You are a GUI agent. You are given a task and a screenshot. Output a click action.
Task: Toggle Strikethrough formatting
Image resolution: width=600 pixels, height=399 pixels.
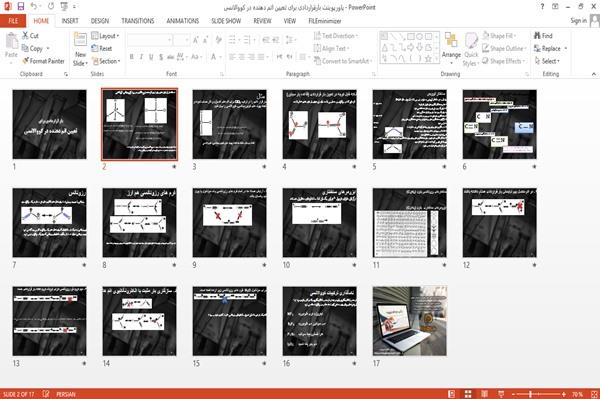(170, 57)
